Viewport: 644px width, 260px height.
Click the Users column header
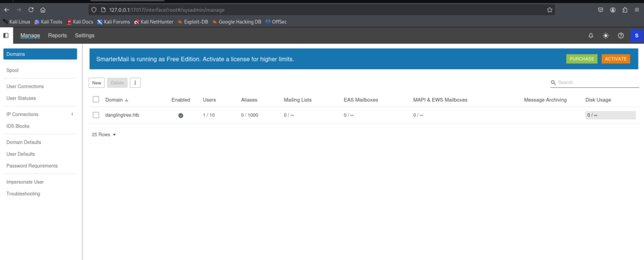point(209,100)
